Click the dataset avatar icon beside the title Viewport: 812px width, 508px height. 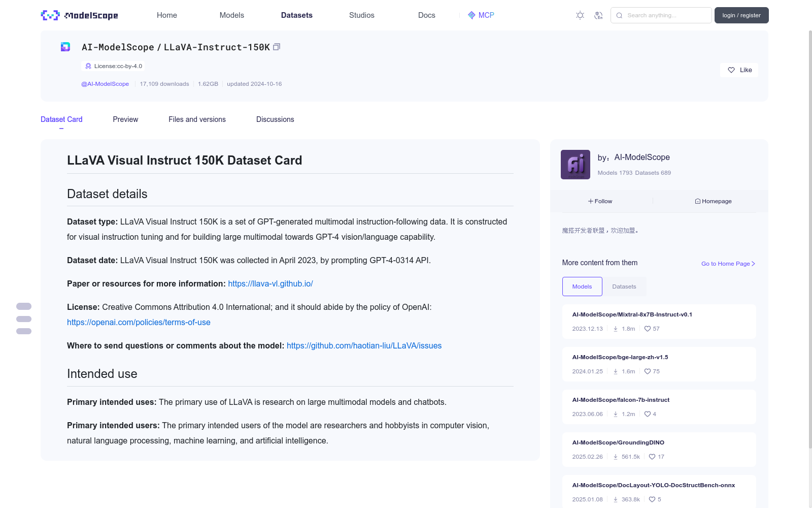(65, 47)
